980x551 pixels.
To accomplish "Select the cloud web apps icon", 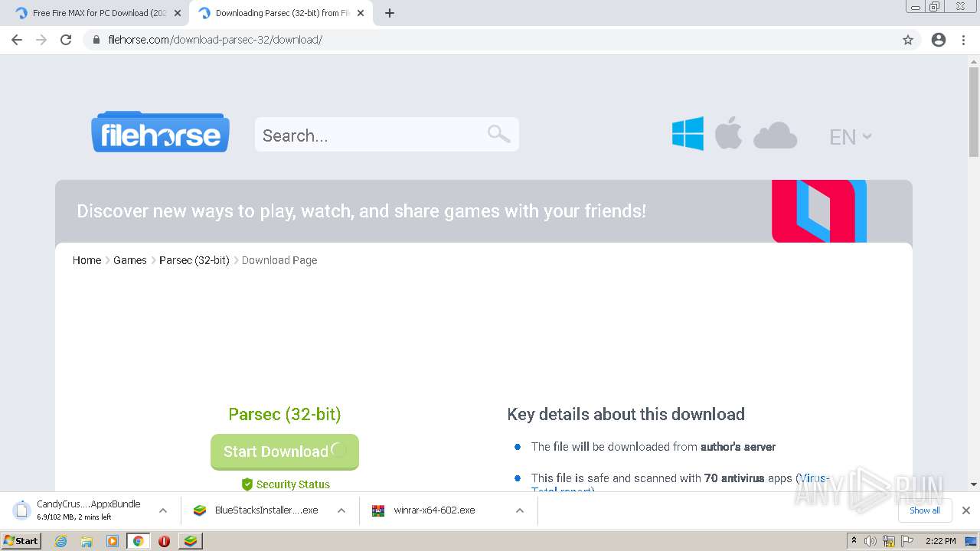I will tap(775, 135).
